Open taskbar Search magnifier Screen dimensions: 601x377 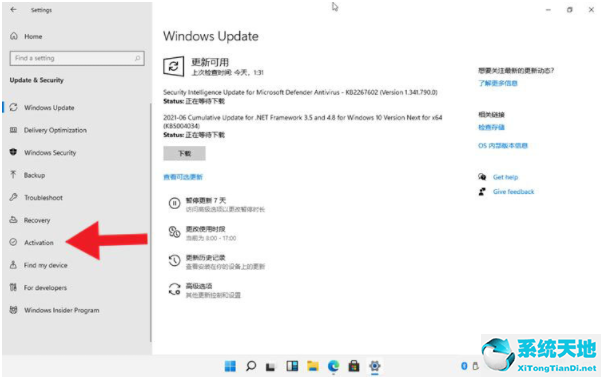[x=251, y=366]
